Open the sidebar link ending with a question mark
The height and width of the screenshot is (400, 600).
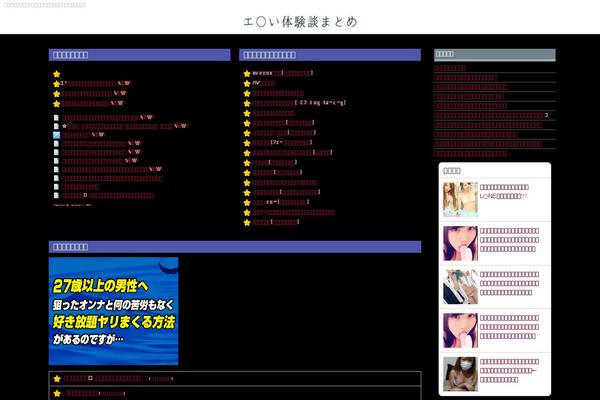click(x=491, y=115)
